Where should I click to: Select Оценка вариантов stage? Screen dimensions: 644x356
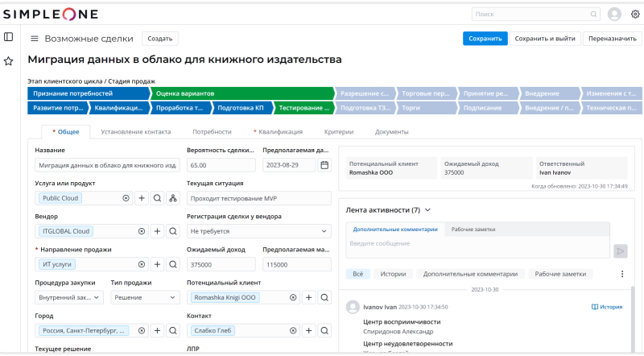point(242,93)
